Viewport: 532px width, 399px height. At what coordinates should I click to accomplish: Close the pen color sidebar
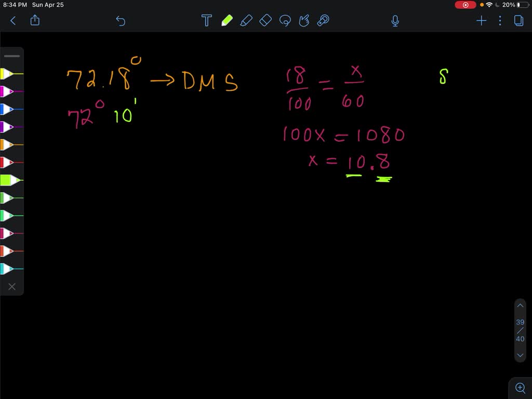[12, 286]
